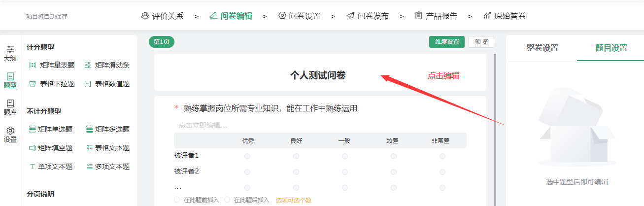Screen dimensions: 644x206
Task: Switch to the 题目设置 tab
Action: point(611,48)
